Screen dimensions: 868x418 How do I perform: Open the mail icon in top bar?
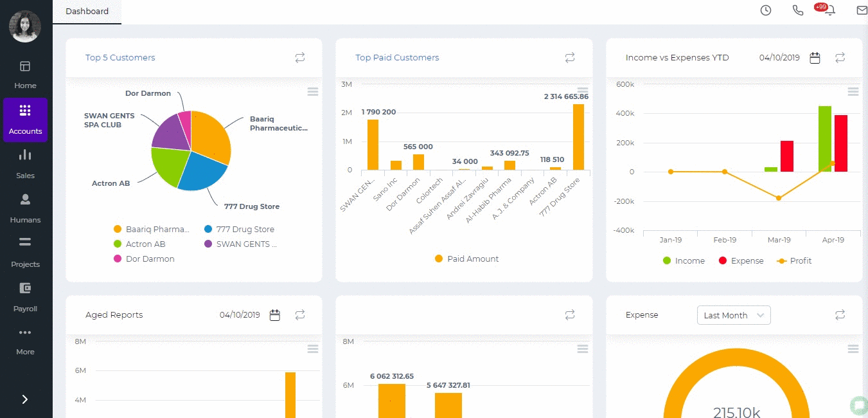coord(861,10)
